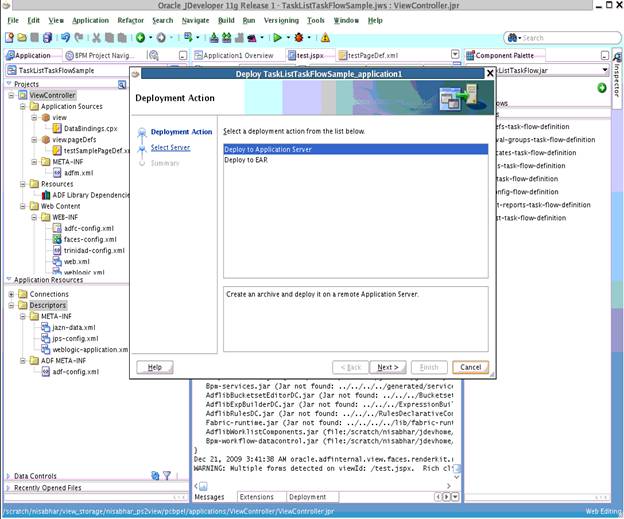
Task: Click the Next button in deploy dialog
Action: [387, 367]
